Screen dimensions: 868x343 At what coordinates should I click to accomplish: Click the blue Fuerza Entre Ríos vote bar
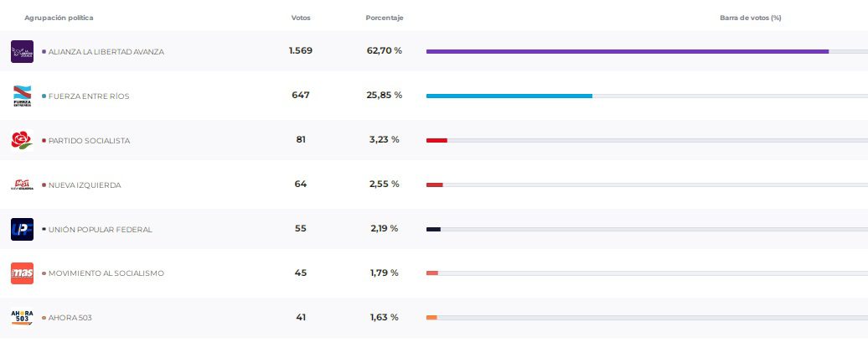coord(509,96)
